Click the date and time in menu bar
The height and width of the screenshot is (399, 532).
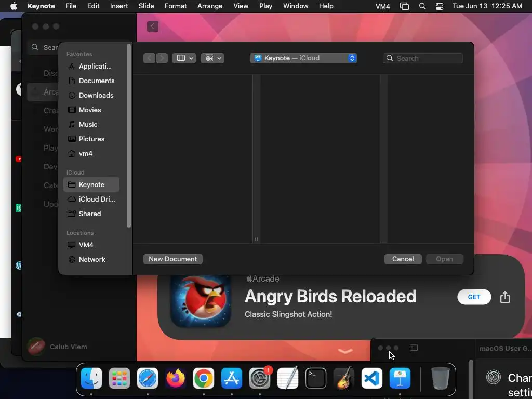(x=487, y=6)
